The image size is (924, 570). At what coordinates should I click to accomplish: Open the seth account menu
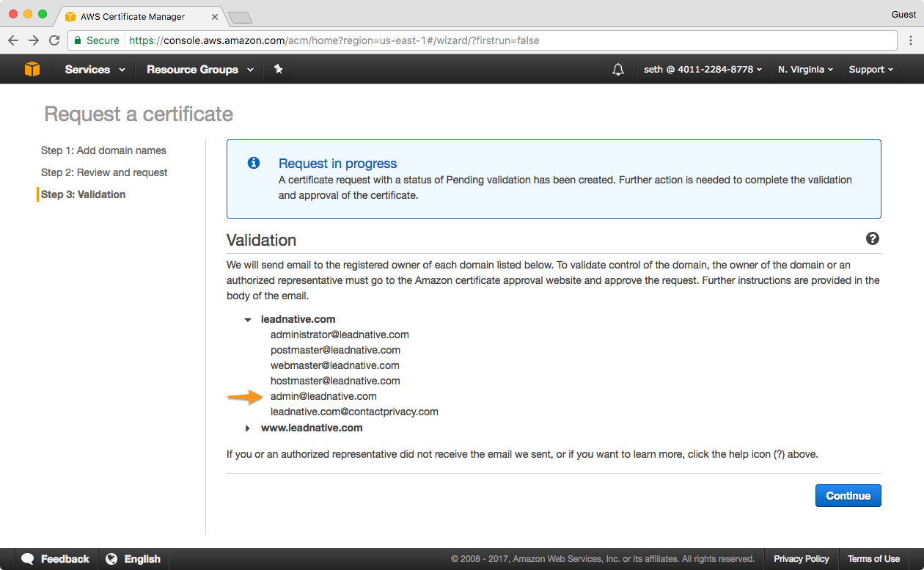[703, 70]
